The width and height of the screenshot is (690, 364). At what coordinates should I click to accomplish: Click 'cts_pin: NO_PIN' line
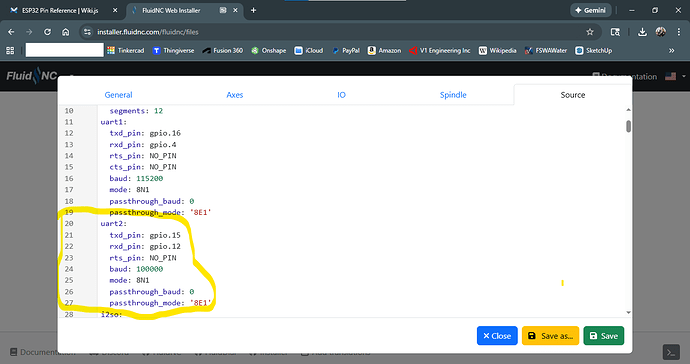[143, 167]
